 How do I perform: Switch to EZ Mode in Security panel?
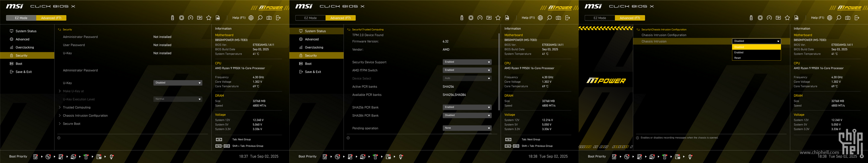point(21,18)
